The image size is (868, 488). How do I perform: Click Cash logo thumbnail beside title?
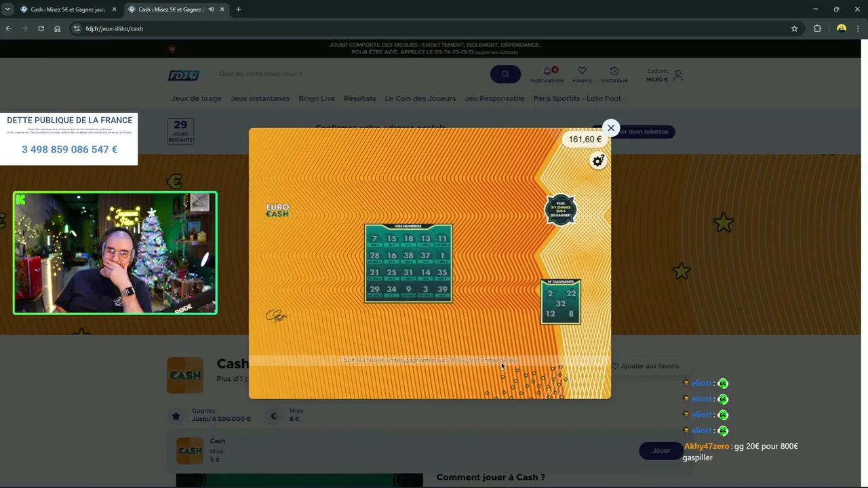tap(185, 375)
